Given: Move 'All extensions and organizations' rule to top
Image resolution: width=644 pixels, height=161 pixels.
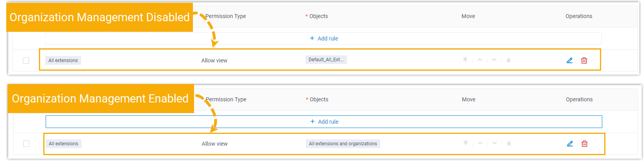Looking at the screenshot, I should (x=466, y=143).
